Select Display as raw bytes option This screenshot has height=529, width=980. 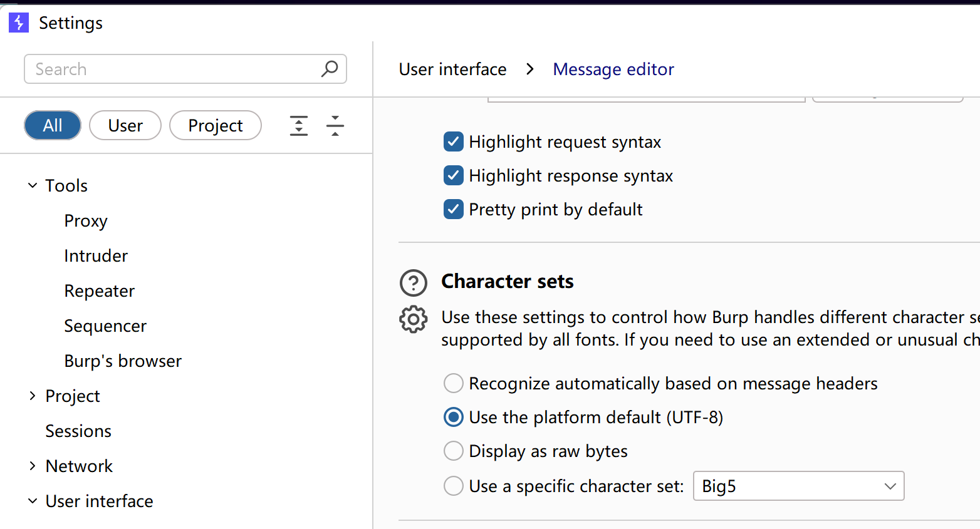pyautogui.click(x=454, y=451)
